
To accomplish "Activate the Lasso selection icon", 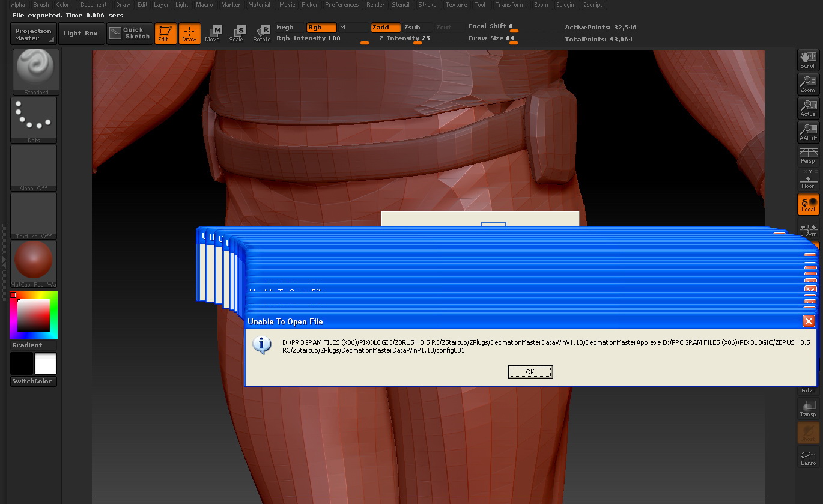I will click(808, 458).
